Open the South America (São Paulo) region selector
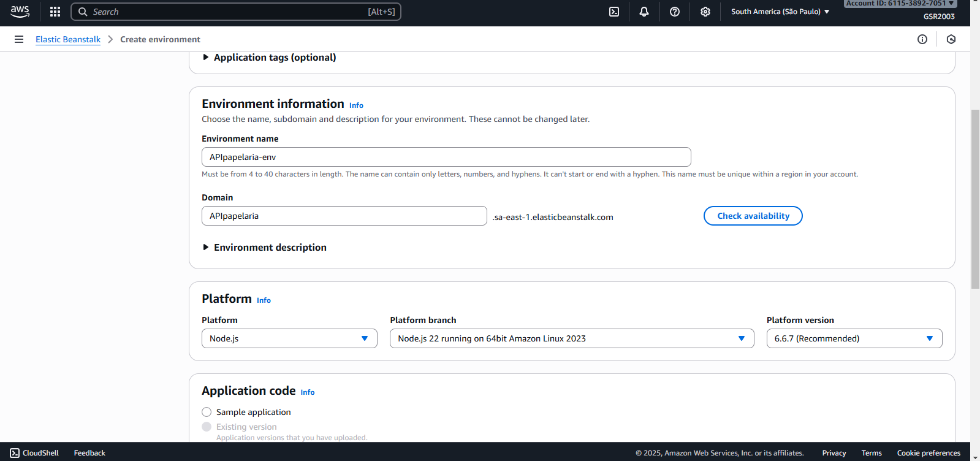Image resolution: width=980 pixels, height=461 pixels. [780, 12]
